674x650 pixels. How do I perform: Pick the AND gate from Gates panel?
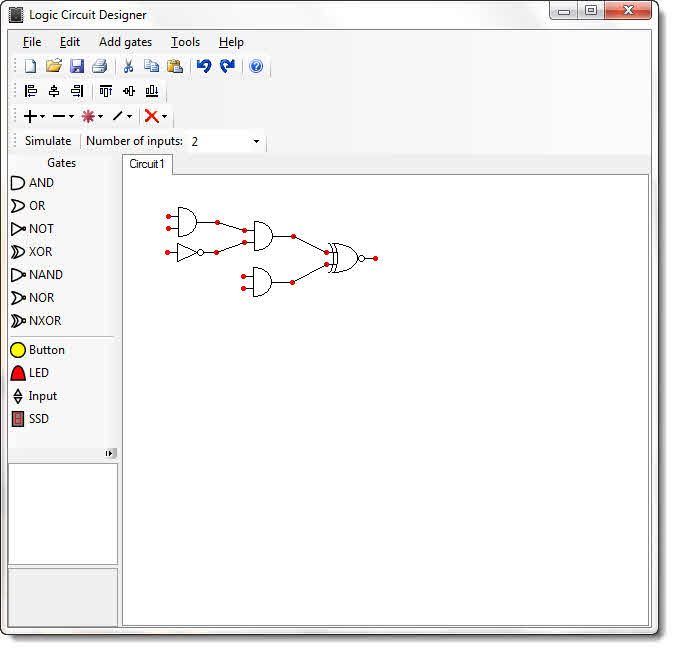32,183
